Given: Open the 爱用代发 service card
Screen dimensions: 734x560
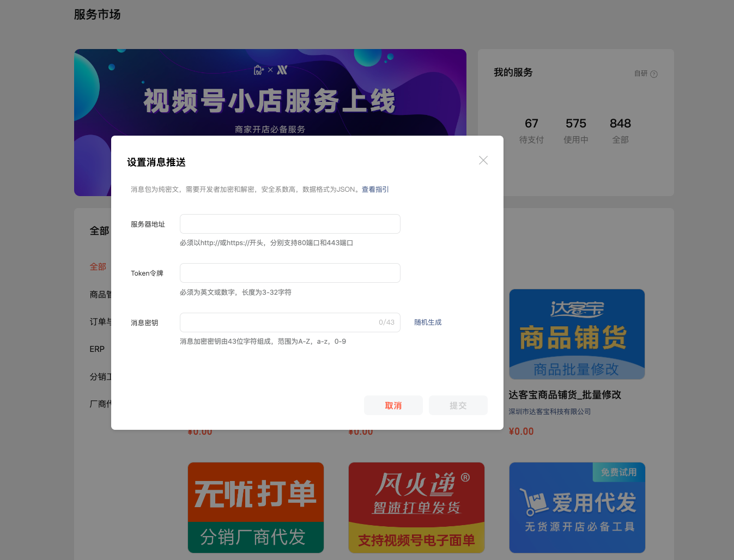Looking at the screenshot, I should point(577,507).
